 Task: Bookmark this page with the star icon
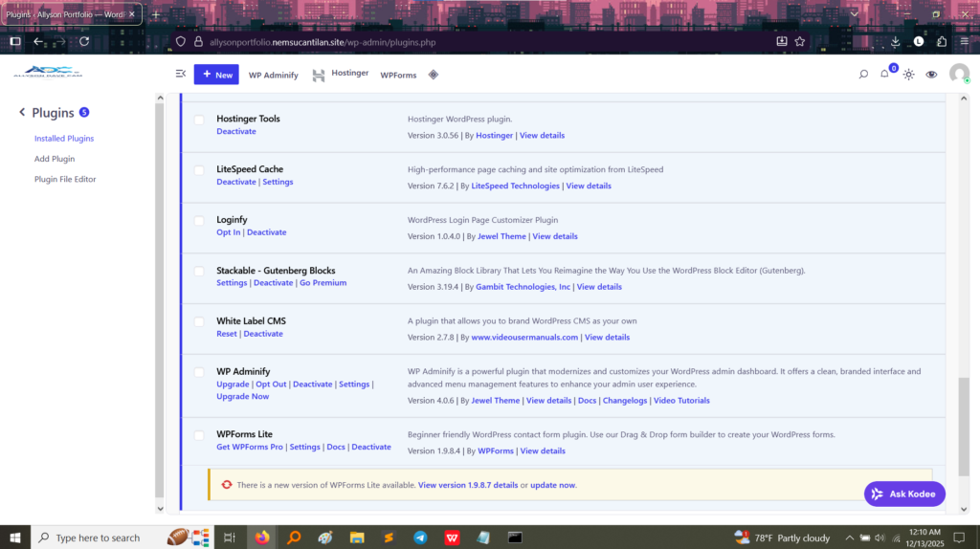800,41
